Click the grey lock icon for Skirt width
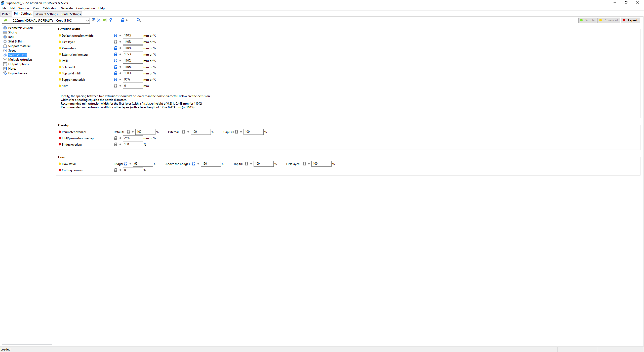 (x=116, y=86)
